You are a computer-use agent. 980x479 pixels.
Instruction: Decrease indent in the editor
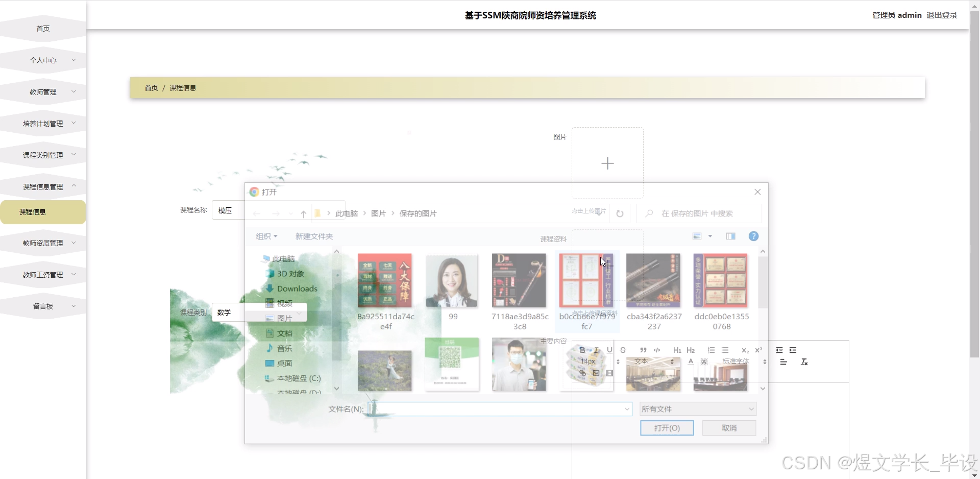(x=779, y=350)
